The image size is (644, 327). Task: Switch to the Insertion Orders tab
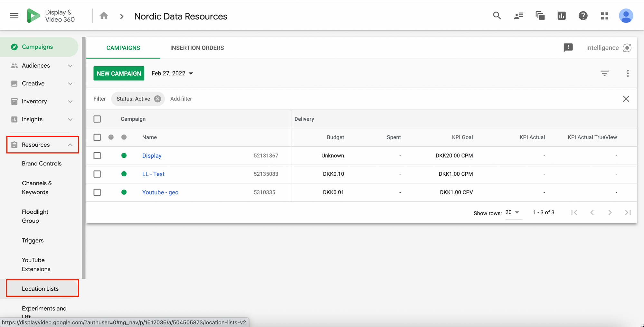tap(197, 48)
